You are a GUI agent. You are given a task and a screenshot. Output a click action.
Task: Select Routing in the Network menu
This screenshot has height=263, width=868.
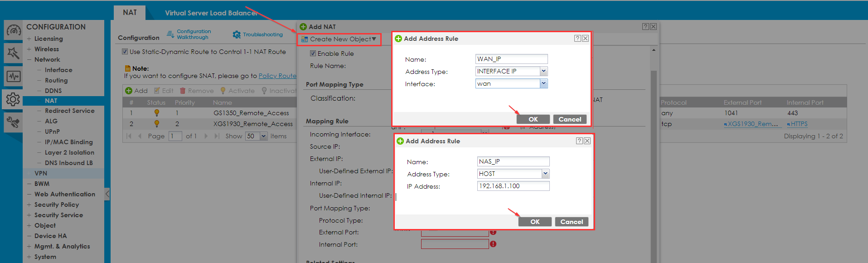pos(56,80)
